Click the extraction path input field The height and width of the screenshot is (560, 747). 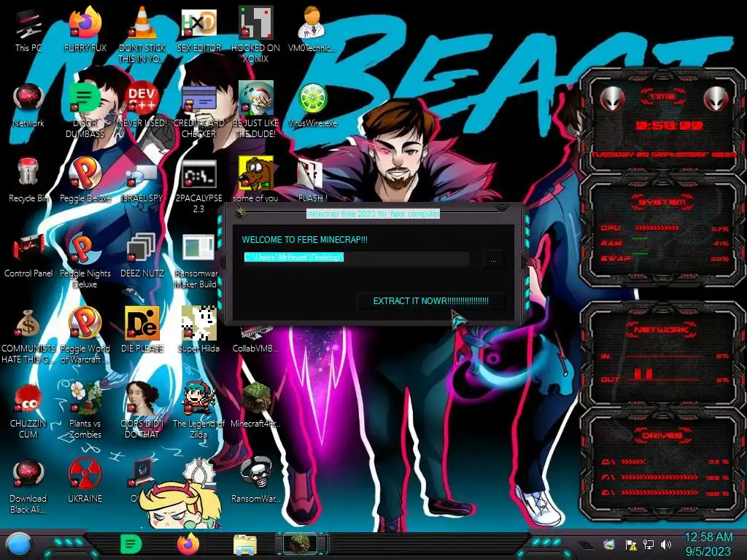point(356,257)
